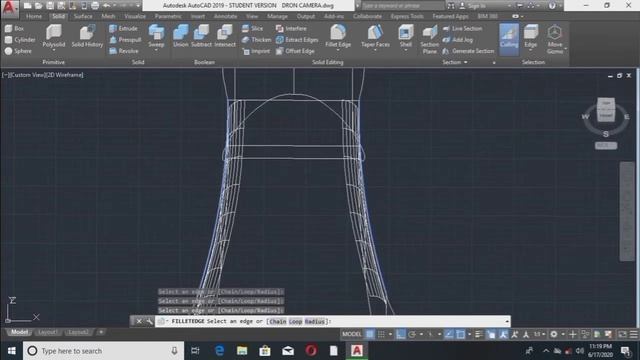Expand the Shell dropdown arrow
The width and height of the screenshot is (640, 360).
[x=406, y=51]
